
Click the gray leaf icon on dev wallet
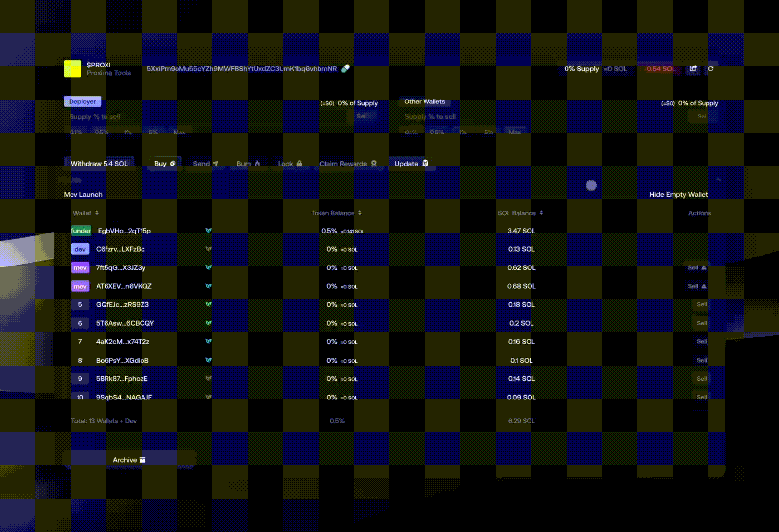[x=209, y=249]
